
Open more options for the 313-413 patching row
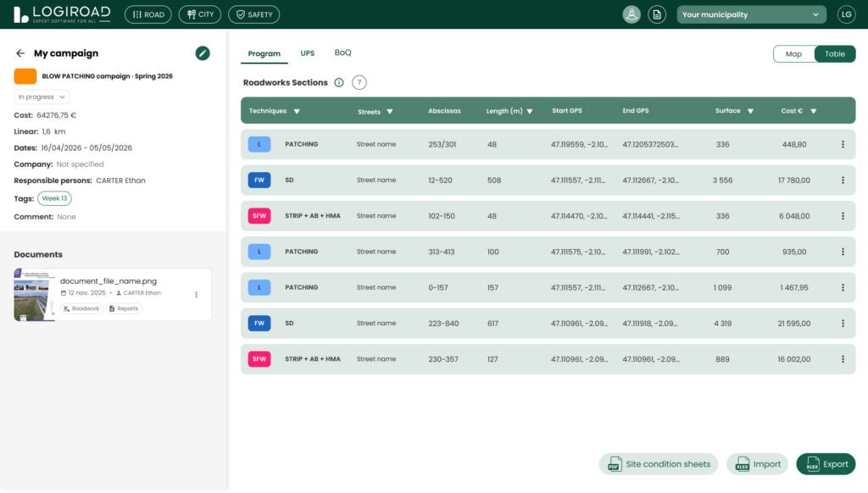click(843, 252)
